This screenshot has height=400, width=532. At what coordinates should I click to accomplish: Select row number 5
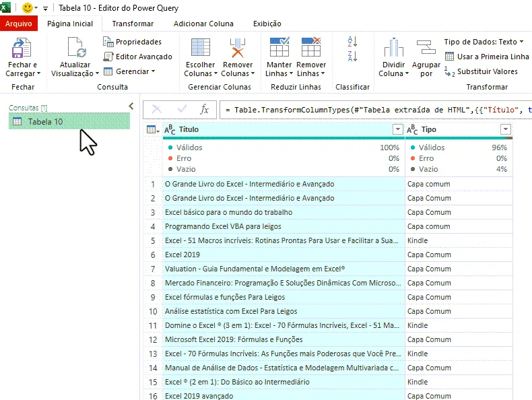153,240
